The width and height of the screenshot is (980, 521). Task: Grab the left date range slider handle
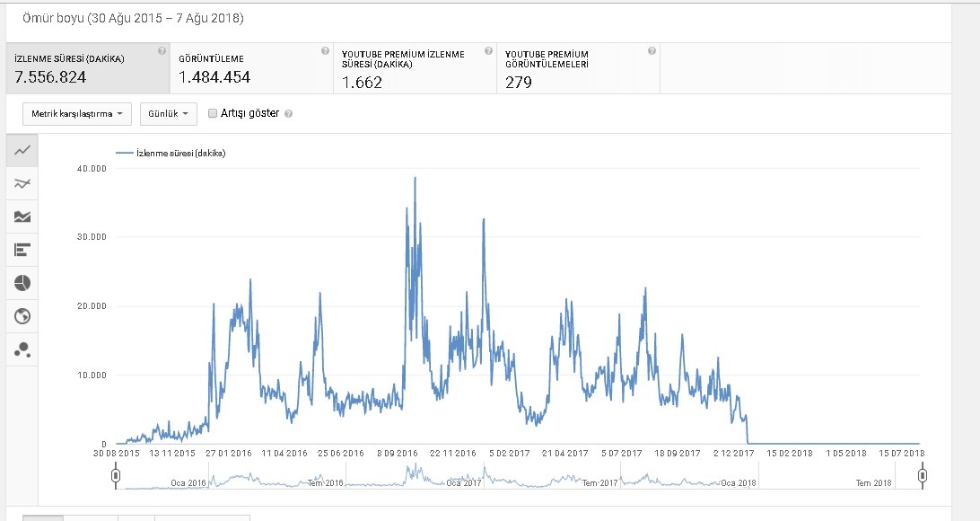[116, 476]
